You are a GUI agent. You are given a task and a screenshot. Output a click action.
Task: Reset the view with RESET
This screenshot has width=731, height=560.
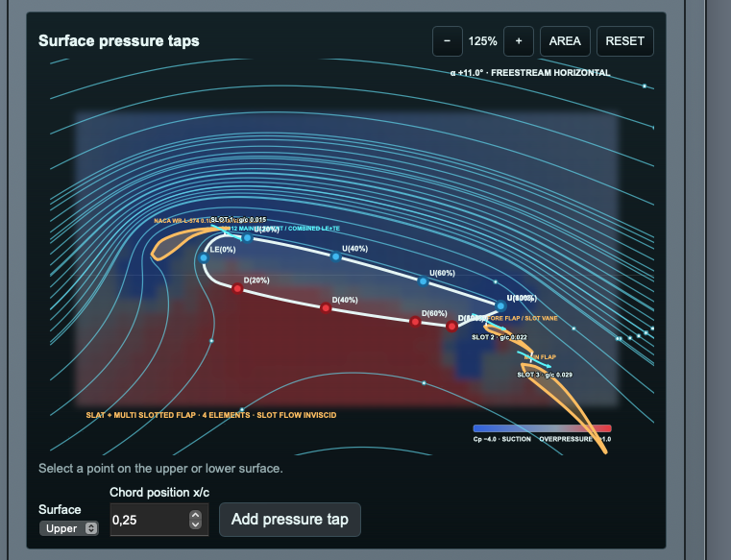[624, 41]
